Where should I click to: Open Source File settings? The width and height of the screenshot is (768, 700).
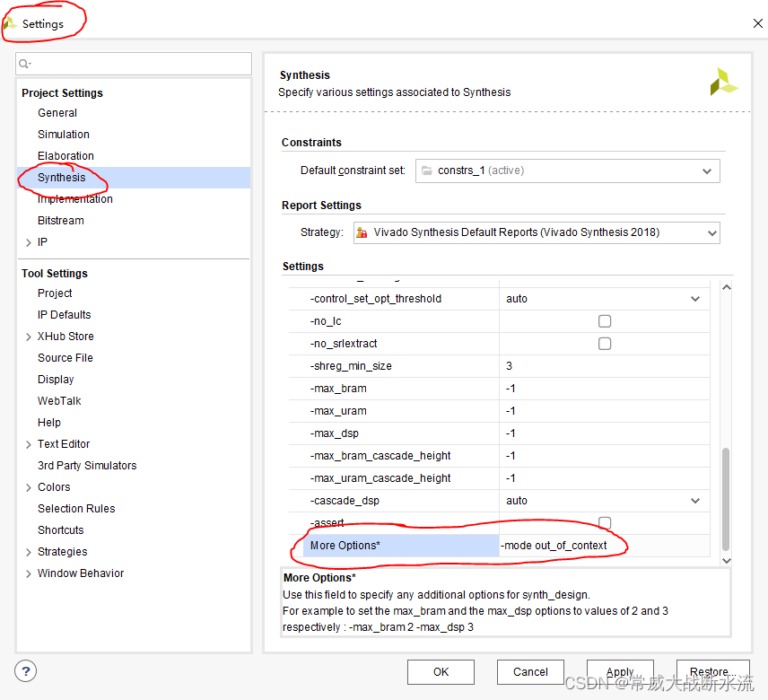click(x=65, y=357)
